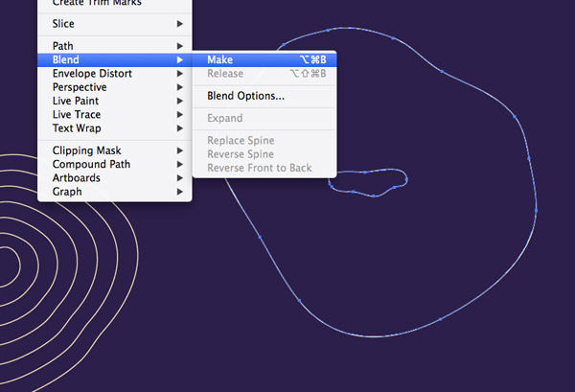Open the Compound Path submenu

(91, 164)
